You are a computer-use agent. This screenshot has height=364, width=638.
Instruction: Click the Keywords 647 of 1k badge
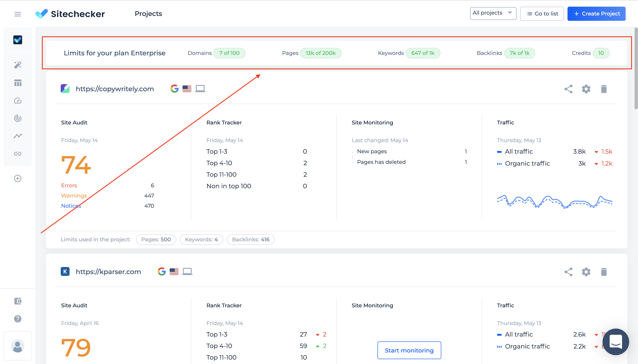(x=423, y=53)
